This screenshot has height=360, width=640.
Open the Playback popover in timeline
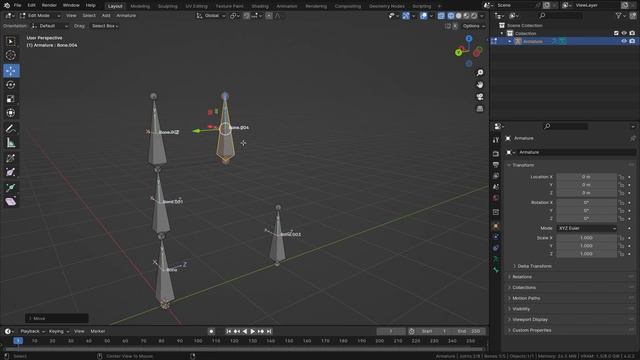coord(32,331)
